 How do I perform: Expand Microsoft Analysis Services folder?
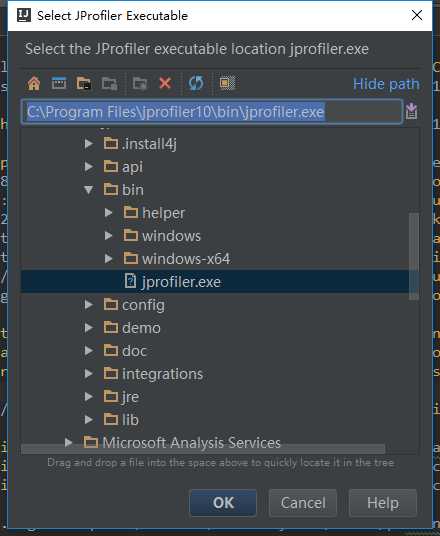[x=69, y=442]
